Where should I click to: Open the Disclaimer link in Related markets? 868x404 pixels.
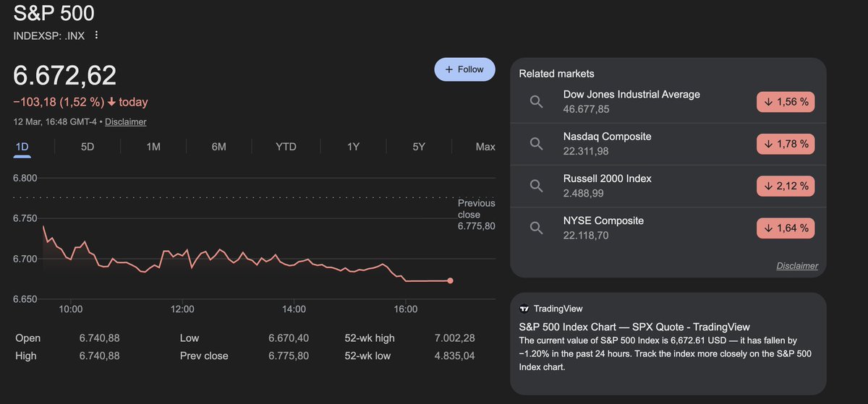797,266
